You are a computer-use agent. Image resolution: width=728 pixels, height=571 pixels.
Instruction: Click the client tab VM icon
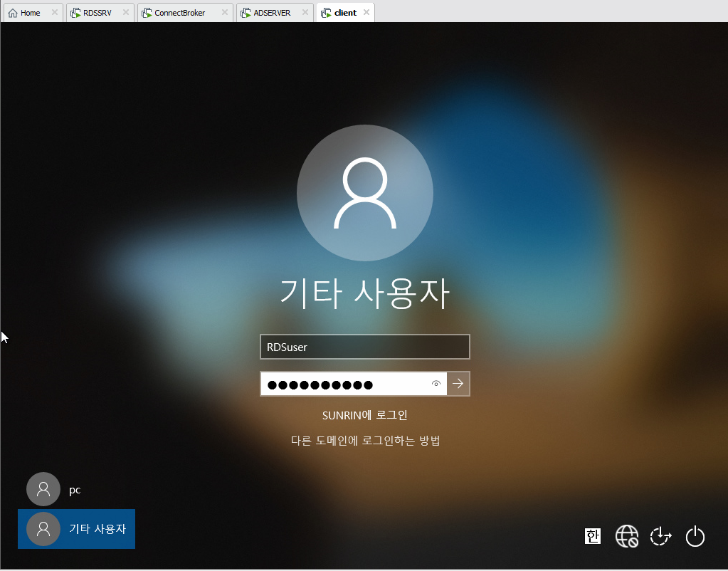click(326, 13)
